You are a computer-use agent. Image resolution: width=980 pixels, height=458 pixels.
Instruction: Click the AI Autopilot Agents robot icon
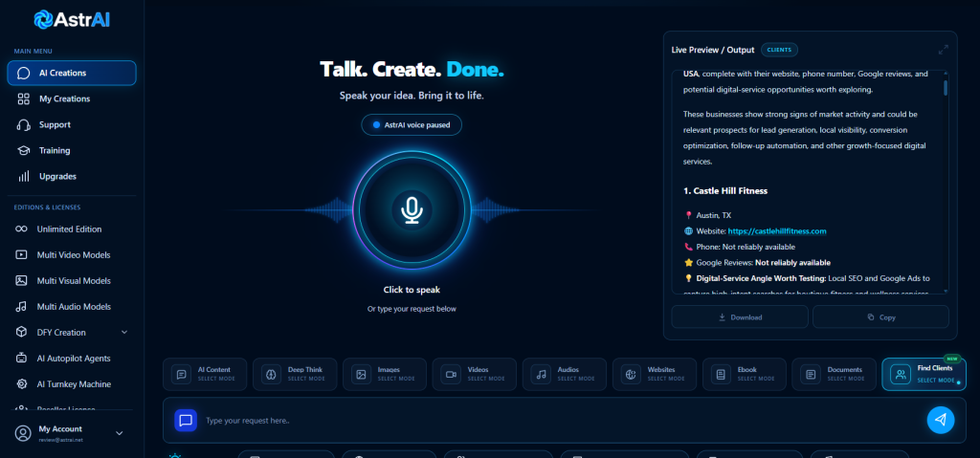(21, 358)
